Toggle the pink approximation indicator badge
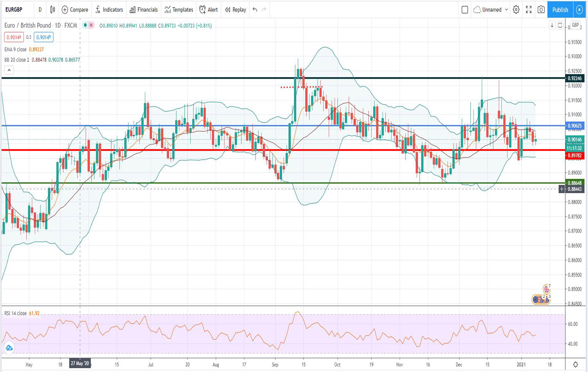The image size is (588, 372). click(91, 25)
